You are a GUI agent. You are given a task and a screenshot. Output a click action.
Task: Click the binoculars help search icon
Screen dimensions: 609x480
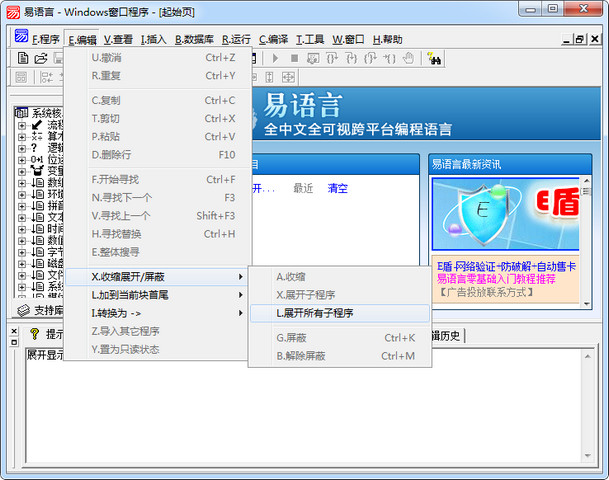coord(434,58)
